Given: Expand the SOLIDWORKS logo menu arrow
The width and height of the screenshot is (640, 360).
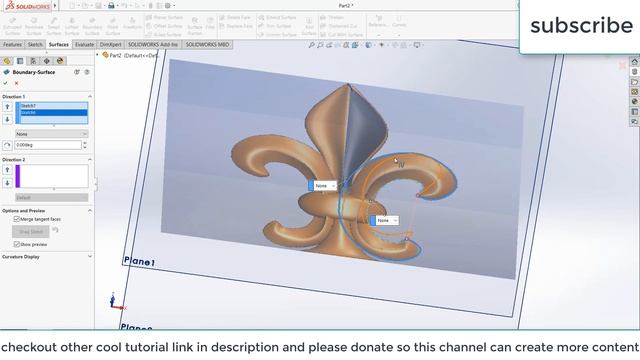Looking at the screenshot, I should point(55,6).
